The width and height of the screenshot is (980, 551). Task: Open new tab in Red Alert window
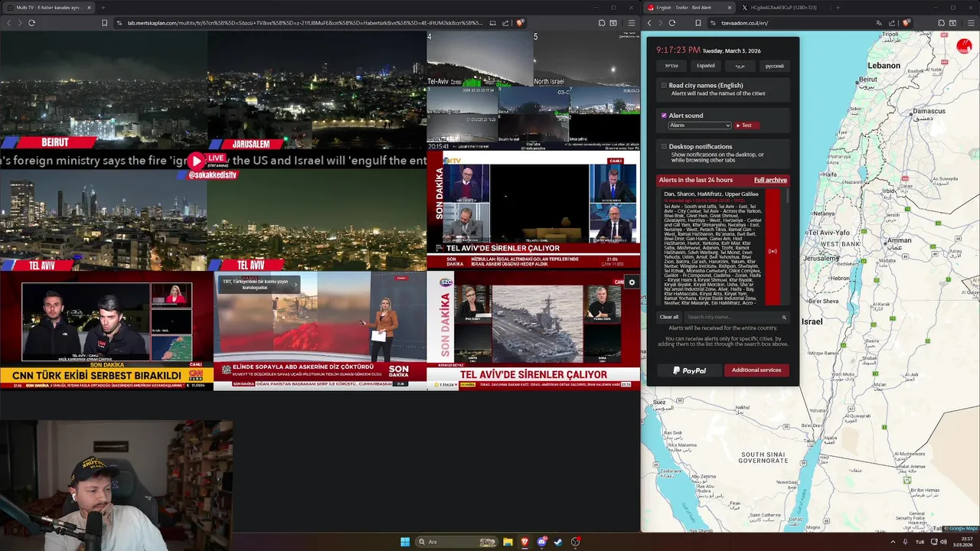point(838,8)
